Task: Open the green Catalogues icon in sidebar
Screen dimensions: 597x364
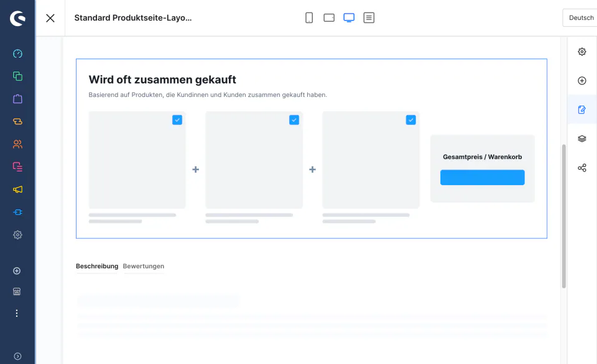Action: tap(17, 76)
